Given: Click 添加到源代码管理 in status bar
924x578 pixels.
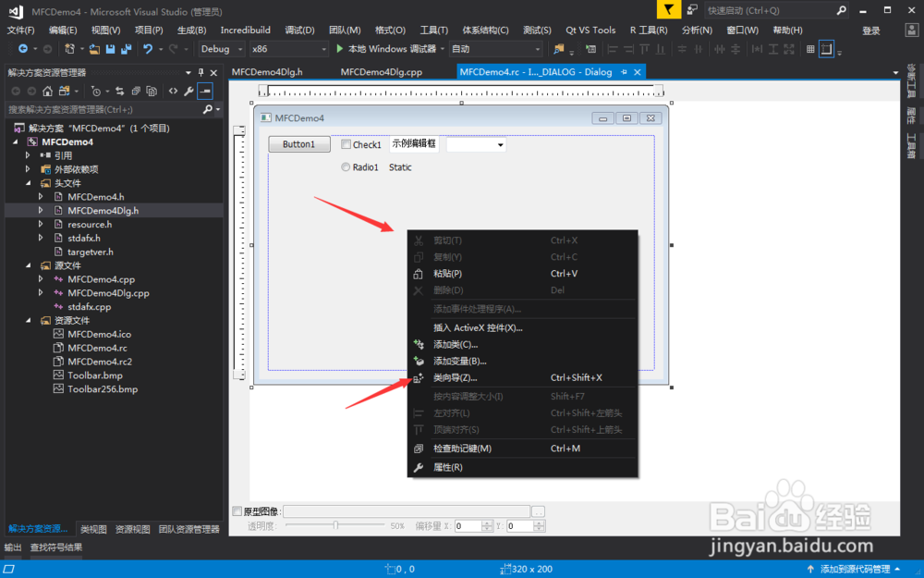Looking at the screenshot, I should click(x=855, y=569).
